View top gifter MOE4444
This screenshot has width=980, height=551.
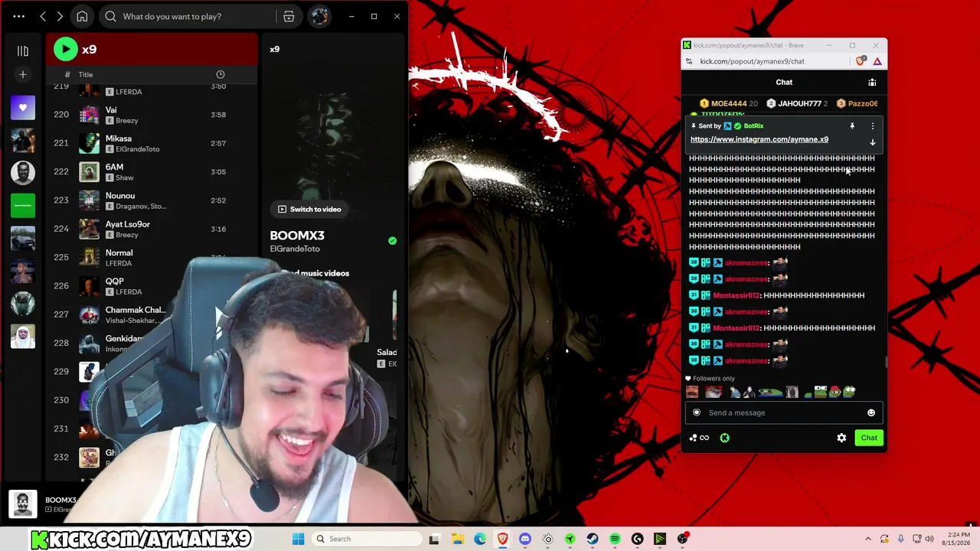pos(729,103)
